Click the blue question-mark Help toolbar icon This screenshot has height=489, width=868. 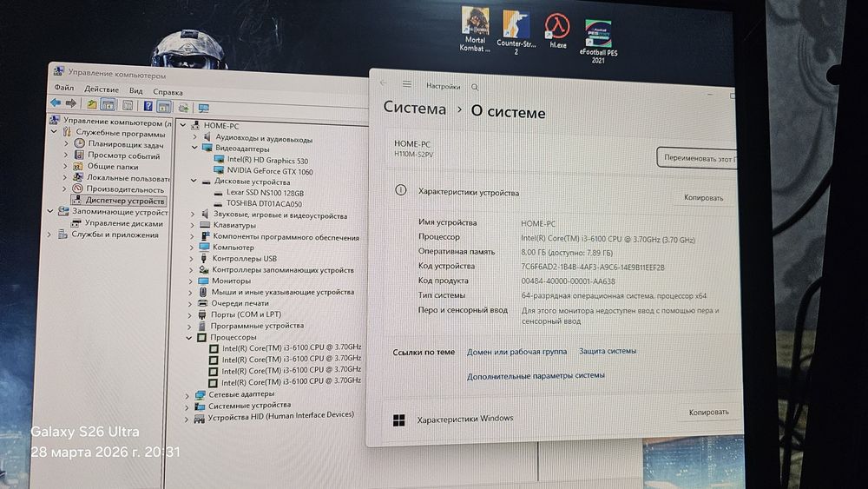coord(148,105)
